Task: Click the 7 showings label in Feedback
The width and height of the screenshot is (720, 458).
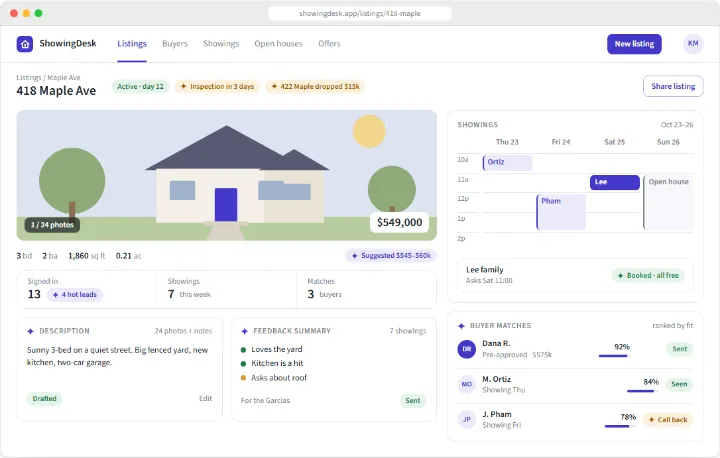Action: tap(408, 331)
